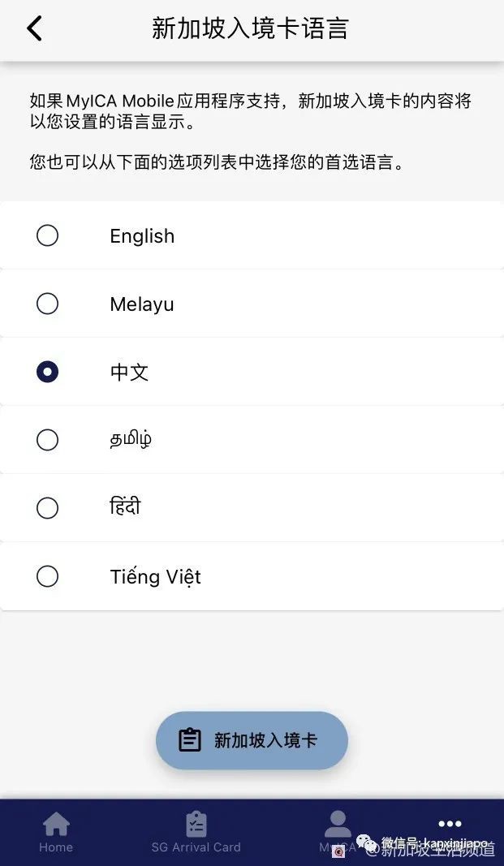Tap the 中文 language label text
Viewport: 504px width, 866px height.
click(129, 373)
